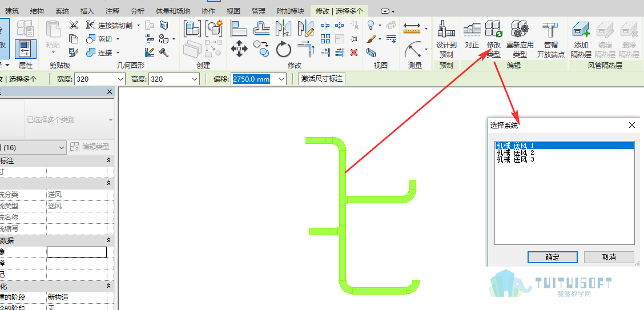Click the Create Group icon

point(214,29)
